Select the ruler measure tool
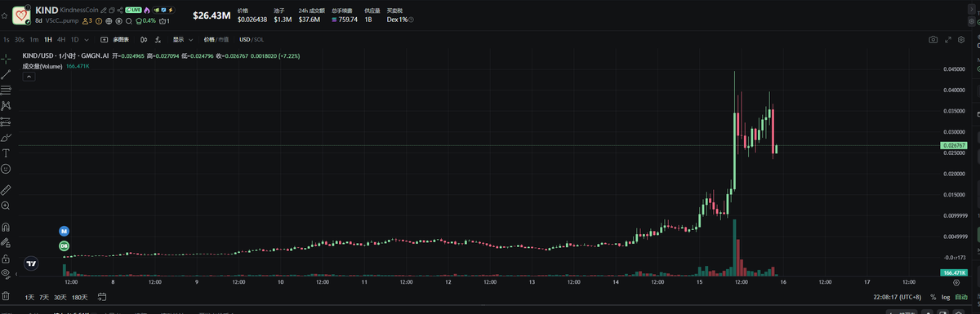The height and width of the screenshot is (314, 980). point(6,189)
